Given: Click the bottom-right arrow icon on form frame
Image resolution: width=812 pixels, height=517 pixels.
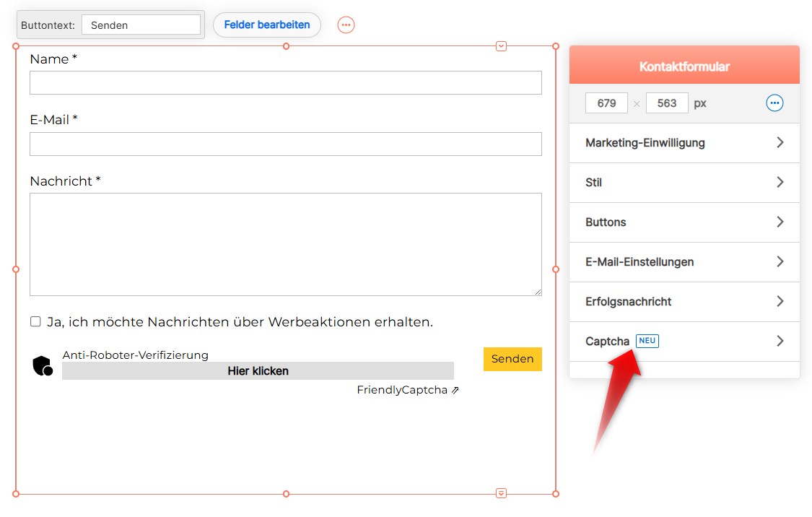Looking at the screenshot, I should (502, 493).
